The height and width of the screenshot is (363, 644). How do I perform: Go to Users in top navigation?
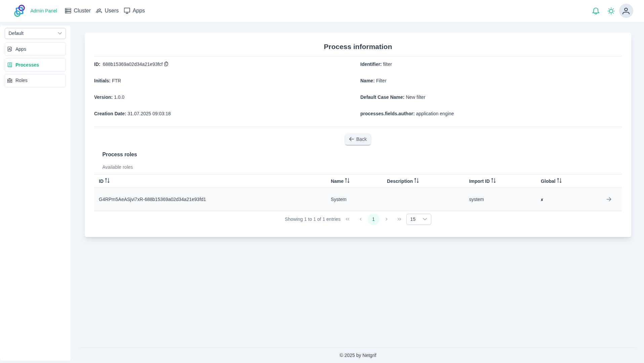pyautogui.click(x=107, y=11)
